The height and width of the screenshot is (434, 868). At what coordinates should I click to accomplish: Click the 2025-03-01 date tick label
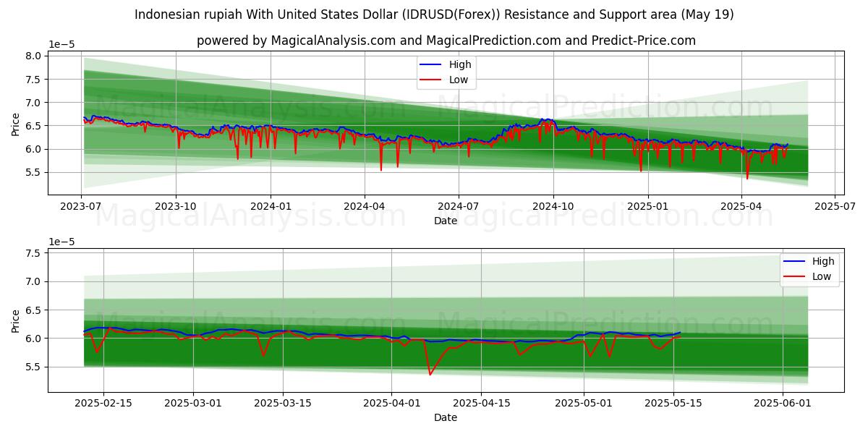pyautogui.click(x=193, y=403)
